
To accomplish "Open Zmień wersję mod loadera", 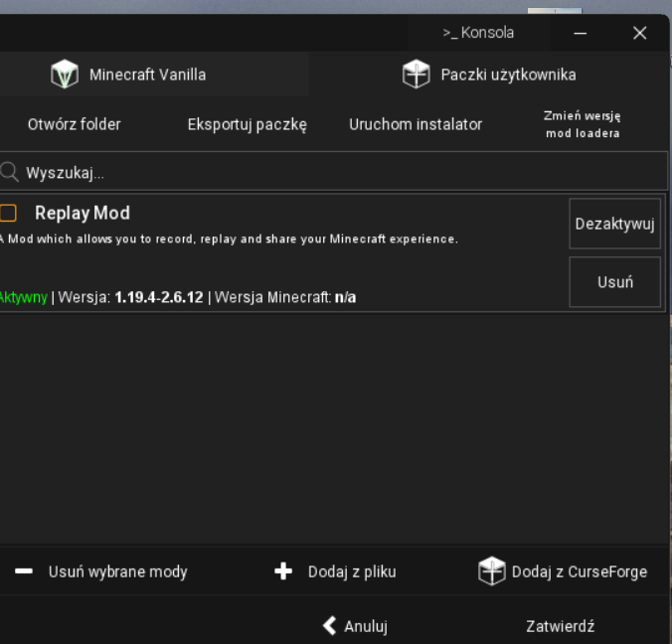I will (x=582, y=124).
